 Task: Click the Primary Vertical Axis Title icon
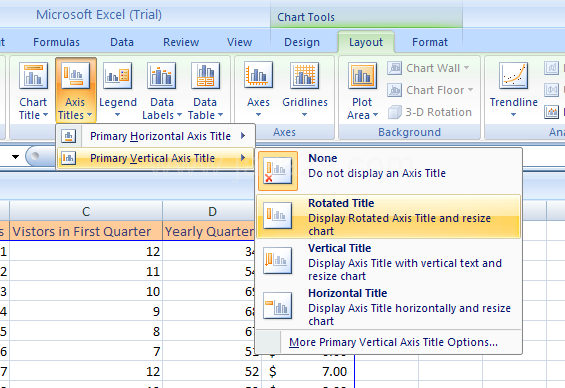[x=68, y=158]
